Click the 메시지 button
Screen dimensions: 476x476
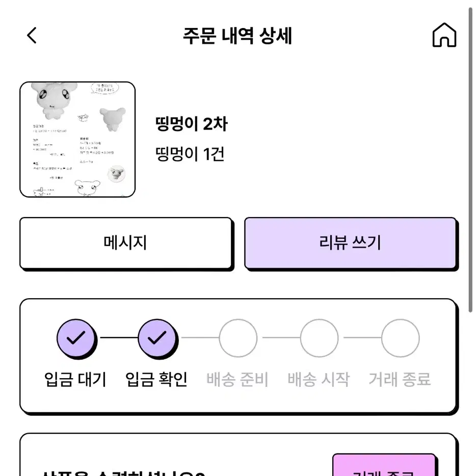click(126, 243)
